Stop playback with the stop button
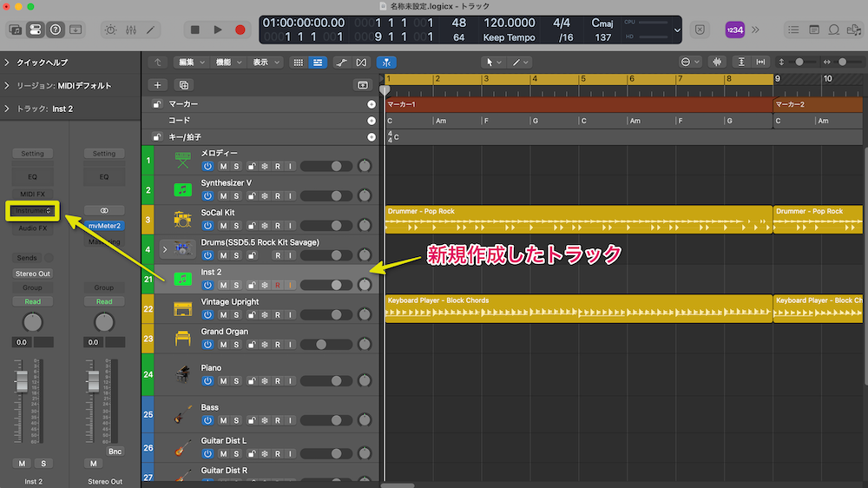Viewport: 868px width, 488px height. pyautogui.click(x=194, y=30)
